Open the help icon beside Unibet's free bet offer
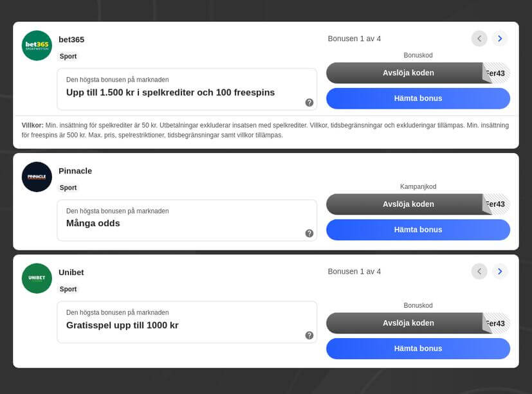Viewport: 532px width, 394px height. tap(309, 335)
